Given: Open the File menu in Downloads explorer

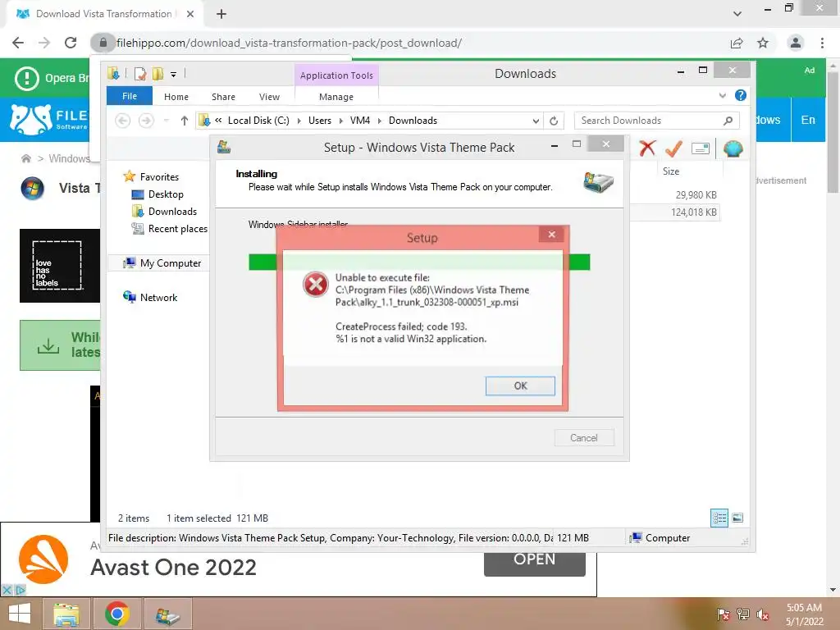Looking at the screenshot, I should (x=129, y=97).
